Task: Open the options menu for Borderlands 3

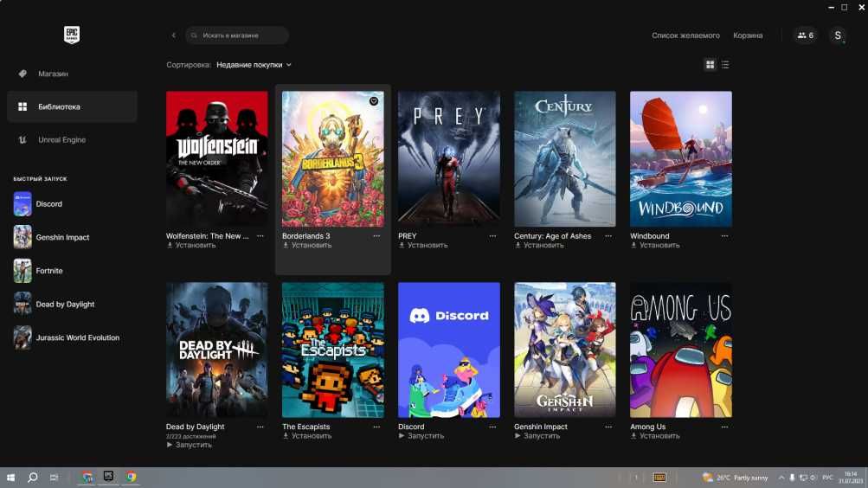Action: (x=376, y=236)
